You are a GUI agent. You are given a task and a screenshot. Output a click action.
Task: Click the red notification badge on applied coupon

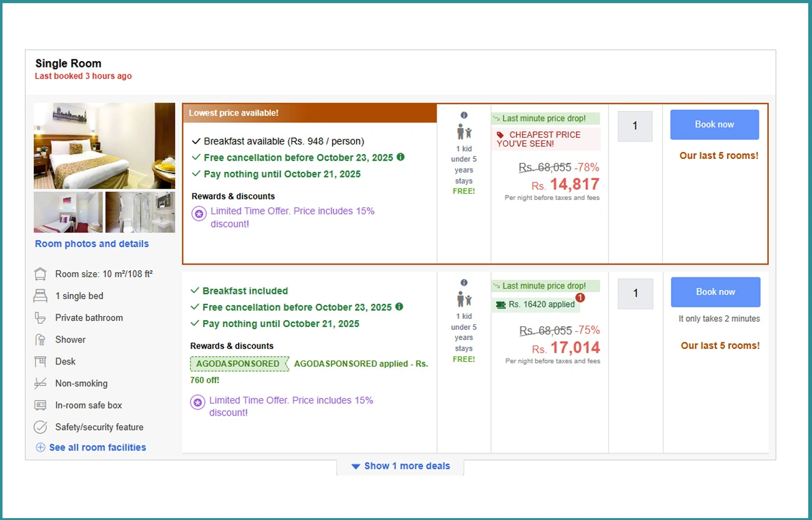(580, 297)
